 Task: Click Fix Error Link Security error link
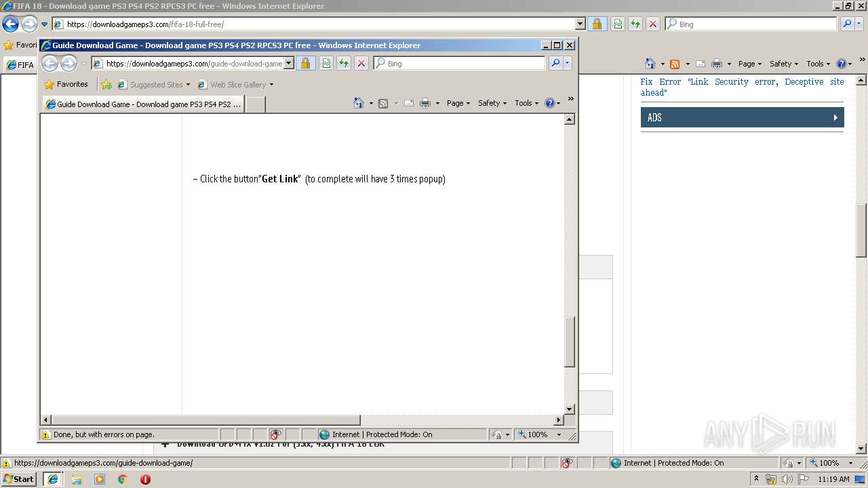coord(742,87)
